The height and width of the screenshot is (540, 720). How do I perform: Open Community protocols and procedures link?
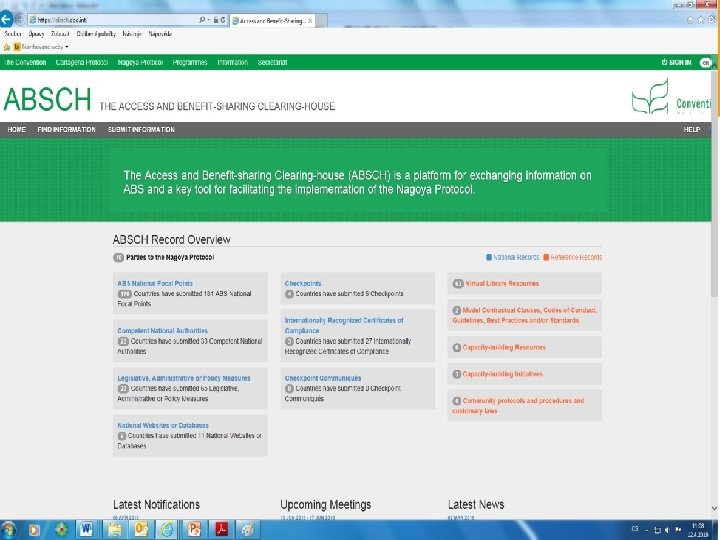[x=518, y=406]
